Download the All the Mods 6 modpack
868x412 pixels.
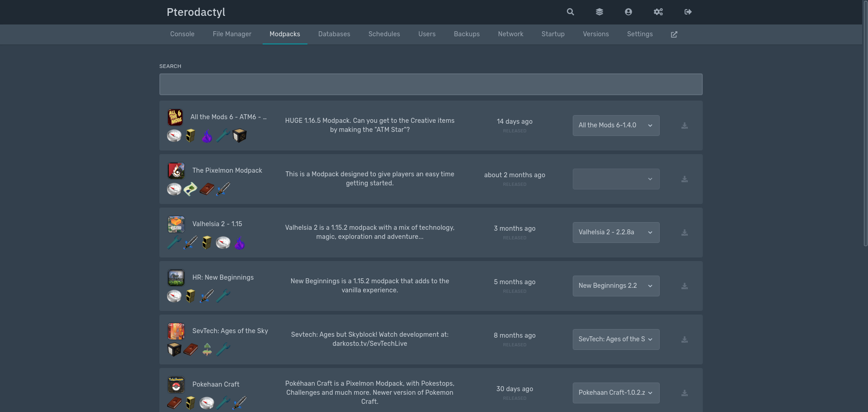(684, 126)
